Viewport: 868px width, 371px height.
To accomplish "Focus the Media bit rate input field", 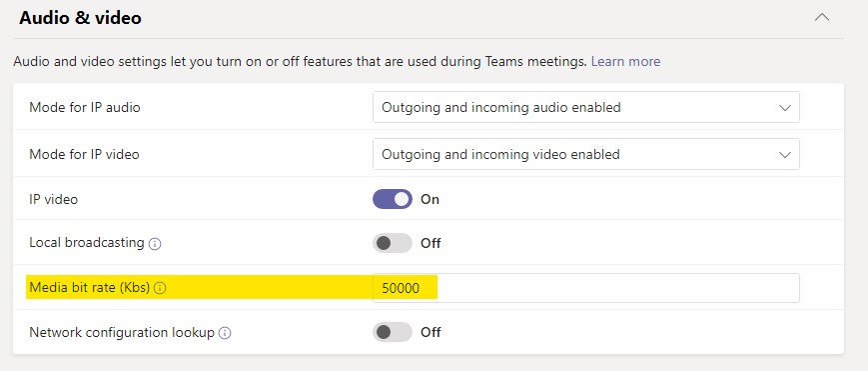I will [585, 288].
